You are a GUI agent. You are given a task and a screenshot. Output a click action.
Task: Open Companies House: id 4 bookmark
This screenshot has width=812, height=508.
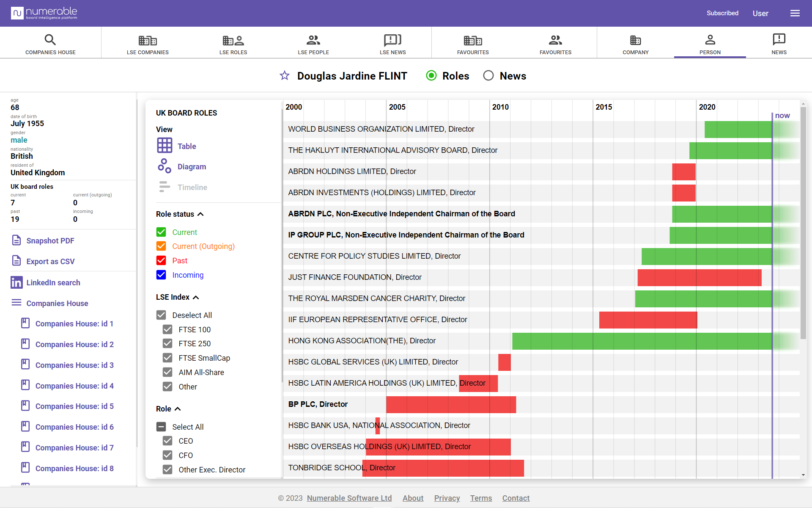25,385
